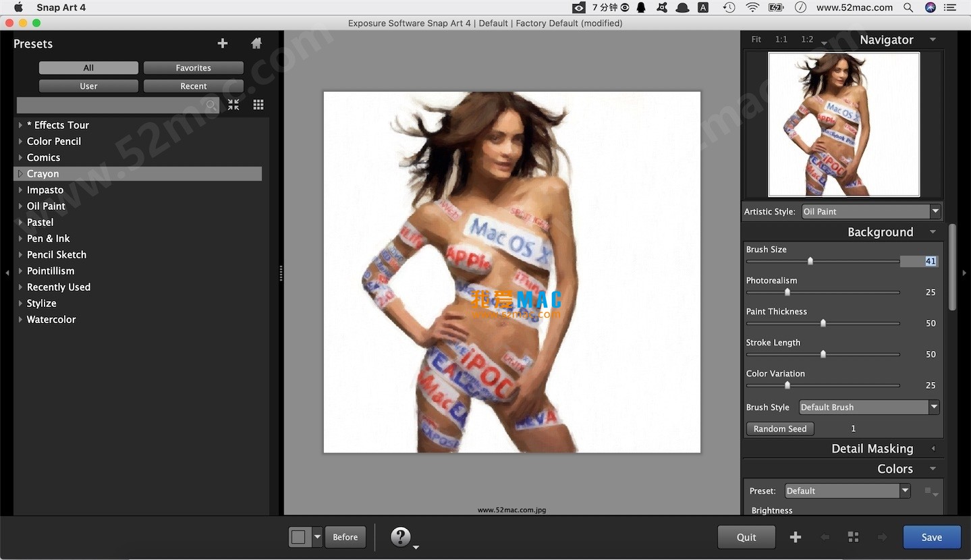The width and height of the screenshot is (971, 560).
Task: Collapse the left panel with its edge arrow
Action: [7, 273]
